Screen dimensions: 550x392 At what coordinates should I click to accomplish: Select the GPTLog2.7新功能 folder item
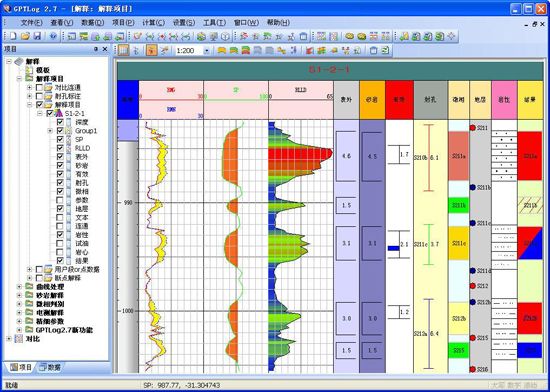coord(64,330)
